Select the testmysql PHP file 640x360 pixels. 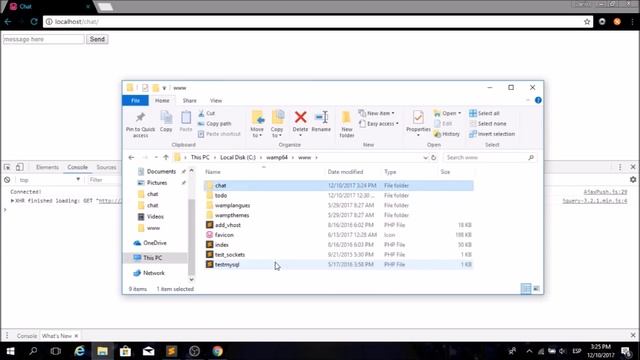pos(339,264)
